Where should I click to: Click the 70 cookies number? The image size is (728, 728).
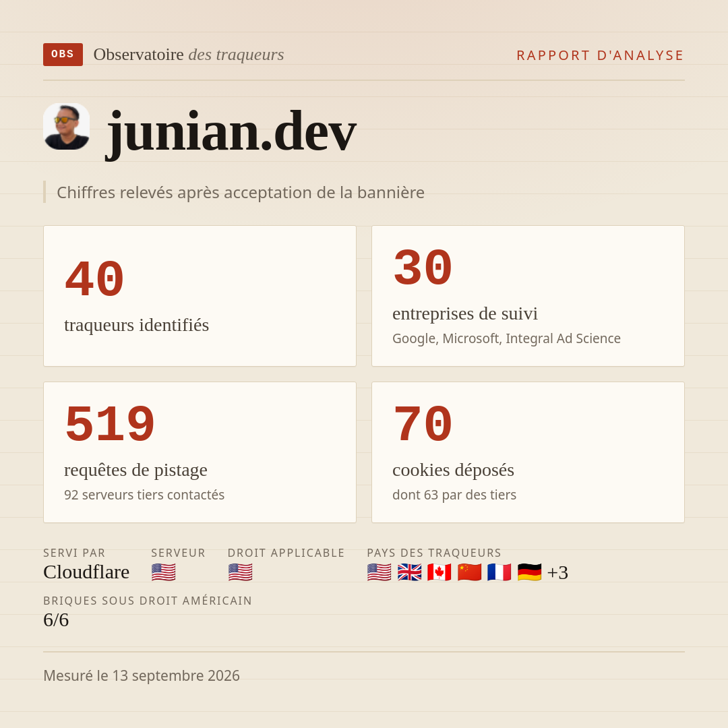pyautogui.click(x=423, y=425)
